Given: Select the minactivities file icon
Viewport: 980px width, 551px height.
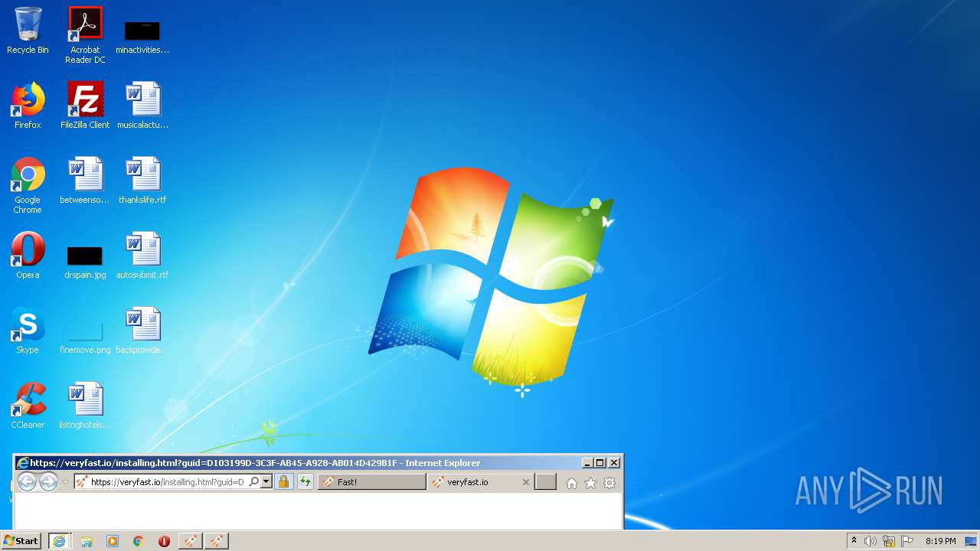Looking at the screenshot, I should (x=142, y=37).
